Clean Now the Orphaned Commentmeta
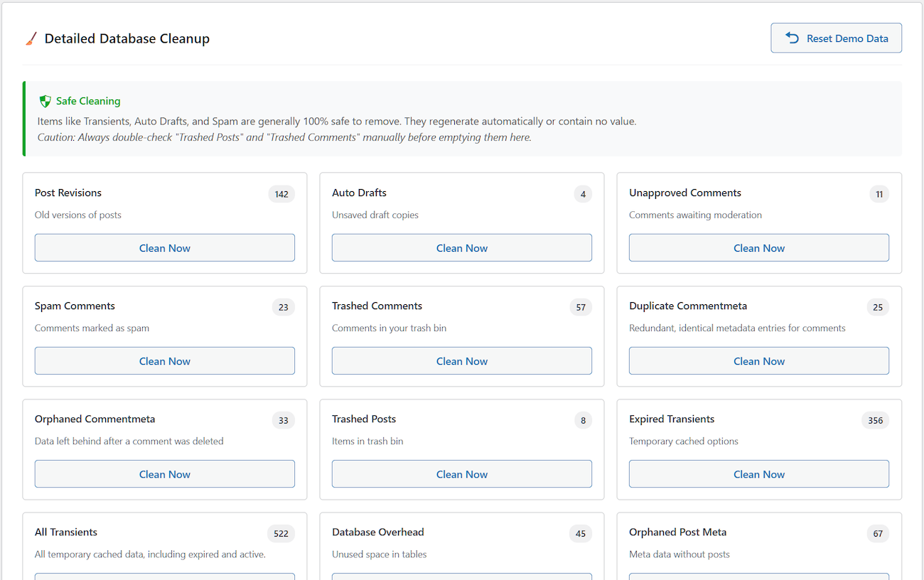Image resolution: width=924 pixels, height=580 pixels. (x=164, y=473)
